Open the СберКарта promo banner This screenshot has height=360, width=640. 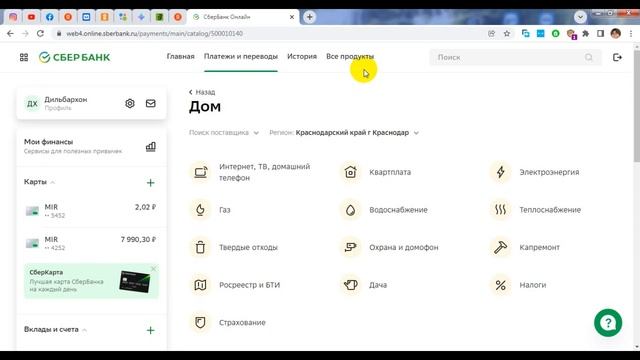point(91,281)
